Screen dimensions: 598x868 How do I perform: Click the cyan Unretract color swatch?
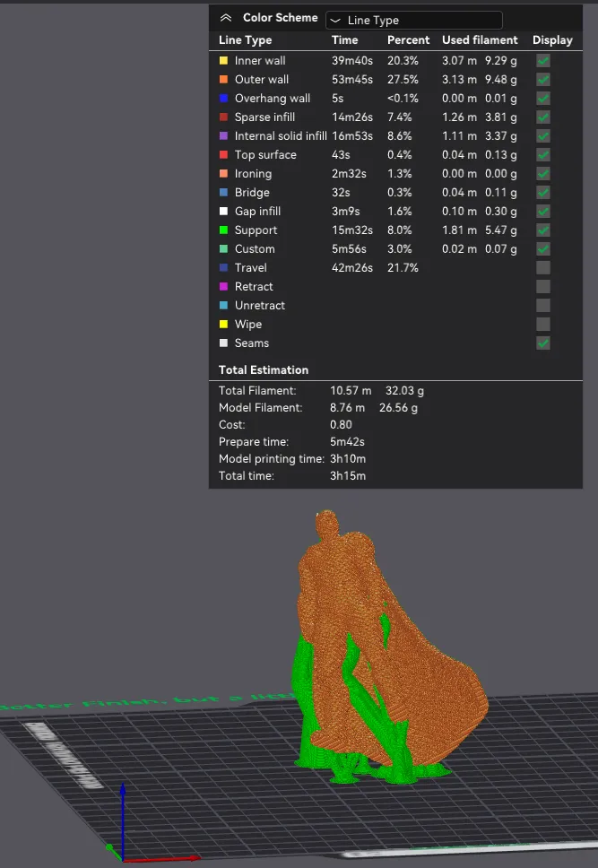pos(224,305)
